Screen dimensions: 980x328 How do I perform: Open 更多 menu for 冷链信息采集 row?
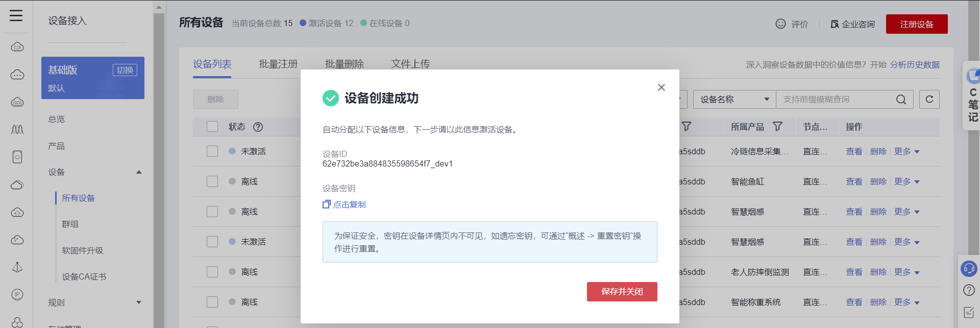pos(907,152)
